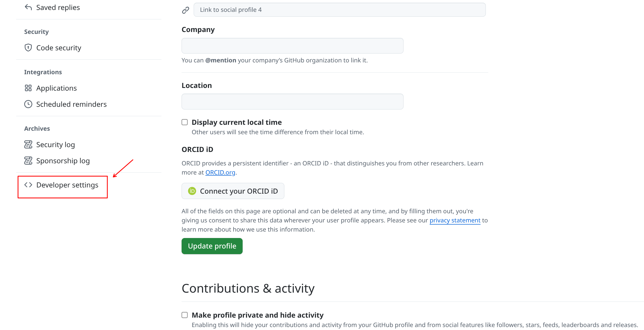Click the Scheduled reminders clock icon
This screenshot has height=330, width=644.
point(28,104)
